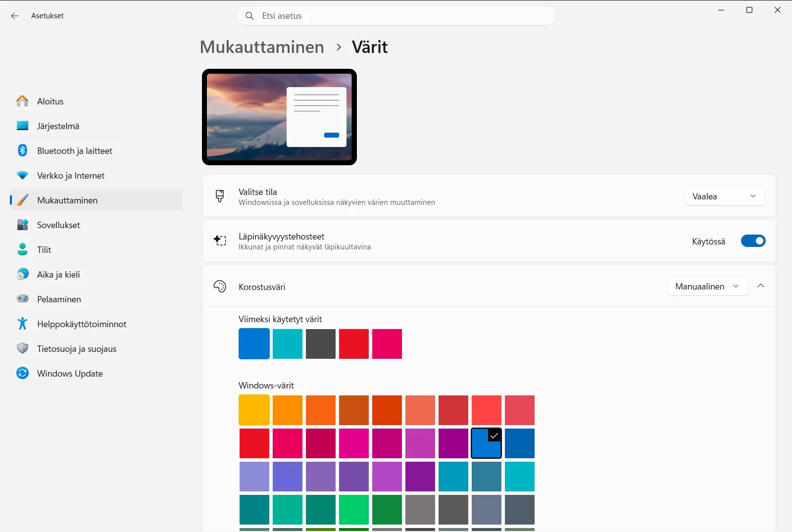Image resolution: width=792 pixels, height=532 pixels.
Task: Click the Windows Update sync icon
Action: 22,373
